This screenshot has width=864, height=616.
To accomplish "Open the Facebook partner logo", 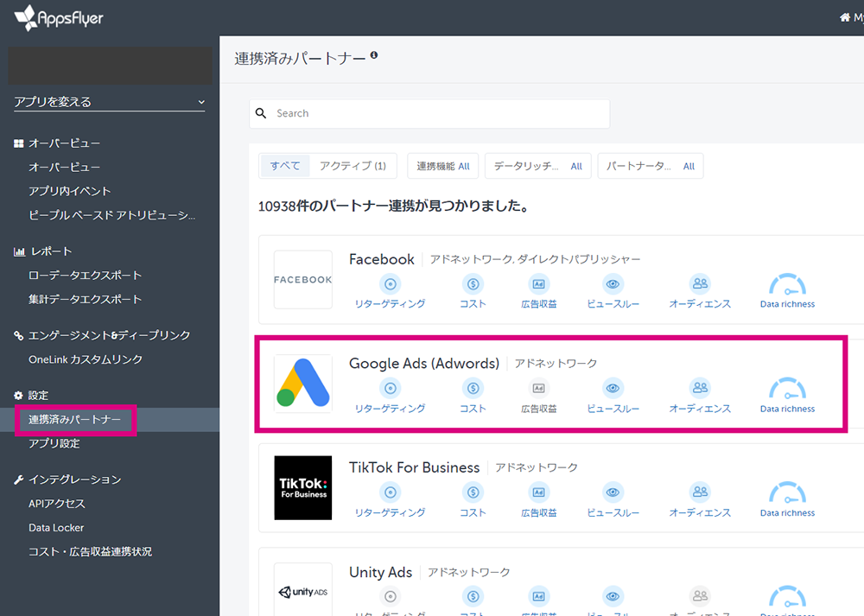I will pos(303,279).
